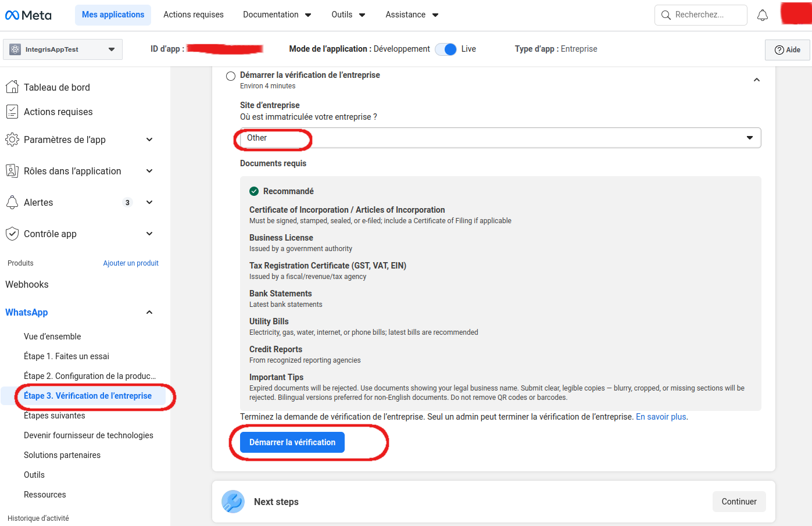812x526 pixels.
Task: Click the search magnifier icon
Action: coord(666,15)
